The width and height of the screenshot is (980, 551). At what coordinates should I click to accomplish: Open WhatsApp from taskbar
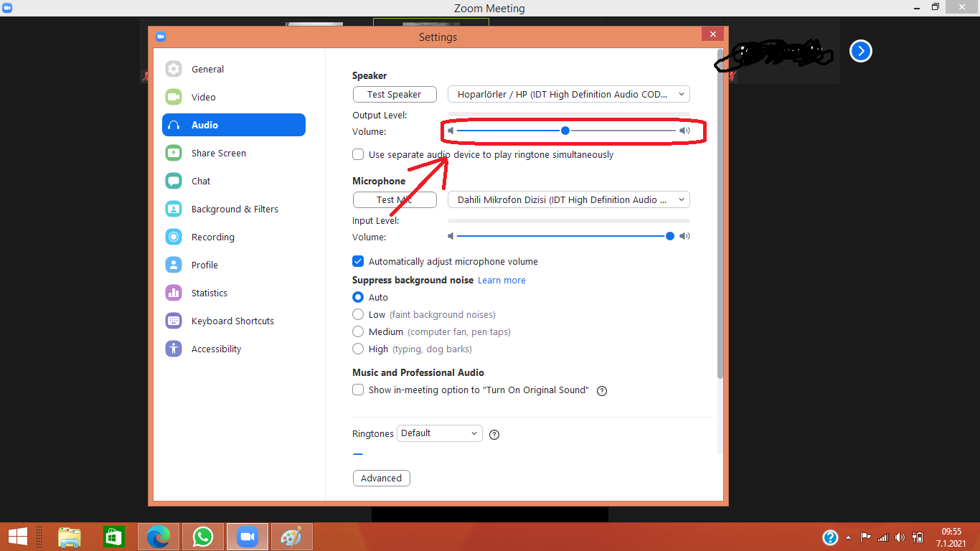203,537
